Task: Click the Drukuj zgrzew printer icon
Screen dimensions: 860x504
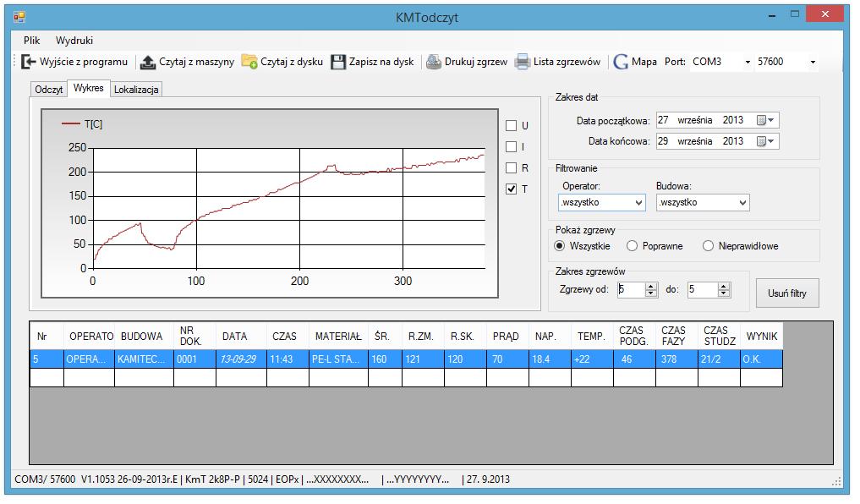Action: (434, 62)
